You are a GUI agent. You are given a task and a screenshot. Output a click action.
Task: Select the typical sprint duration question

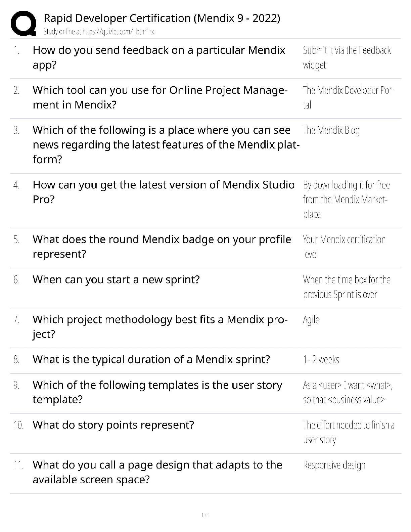pos(151,359)
